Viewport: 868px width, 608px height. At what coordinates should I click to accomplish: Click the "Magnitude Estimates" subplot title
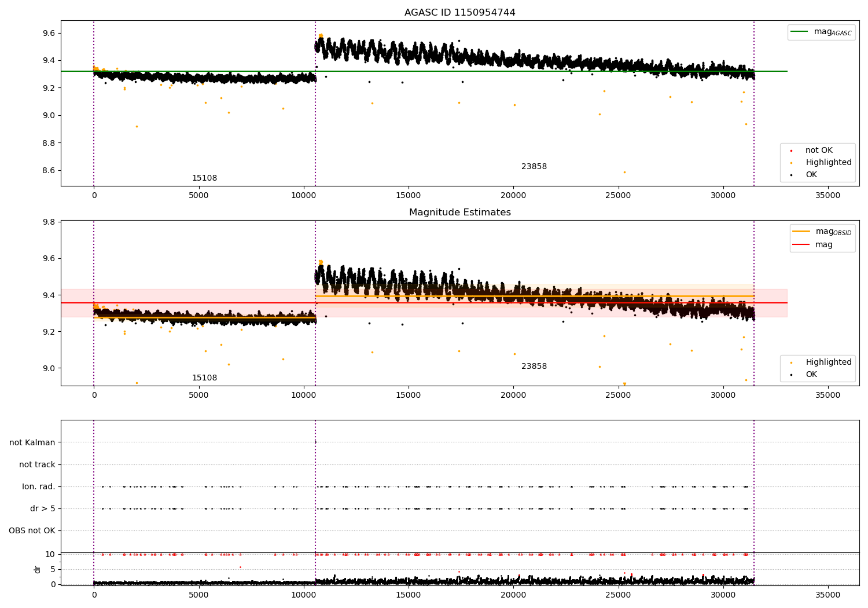click(x=459, y=213)
